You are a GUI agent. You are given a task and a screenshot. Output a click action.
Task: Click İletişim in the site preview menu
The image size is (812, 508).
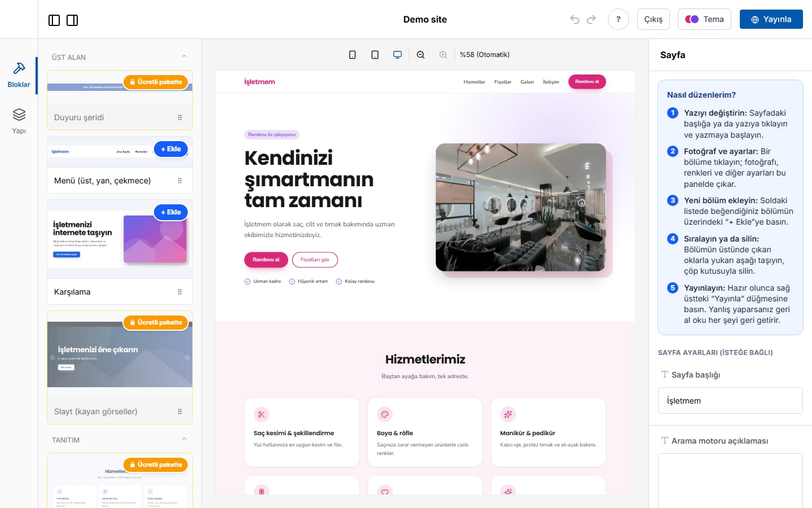[x=551, y=82]
